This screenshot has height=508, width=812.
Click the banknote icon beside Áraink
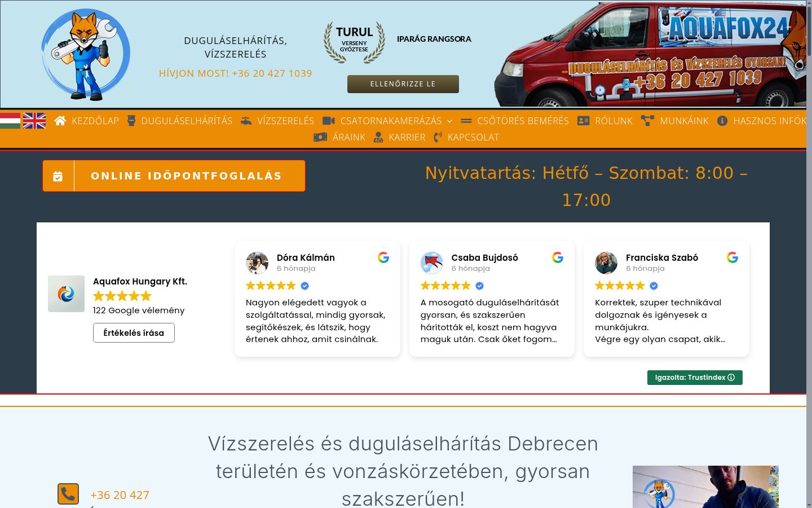pos(320,137)
